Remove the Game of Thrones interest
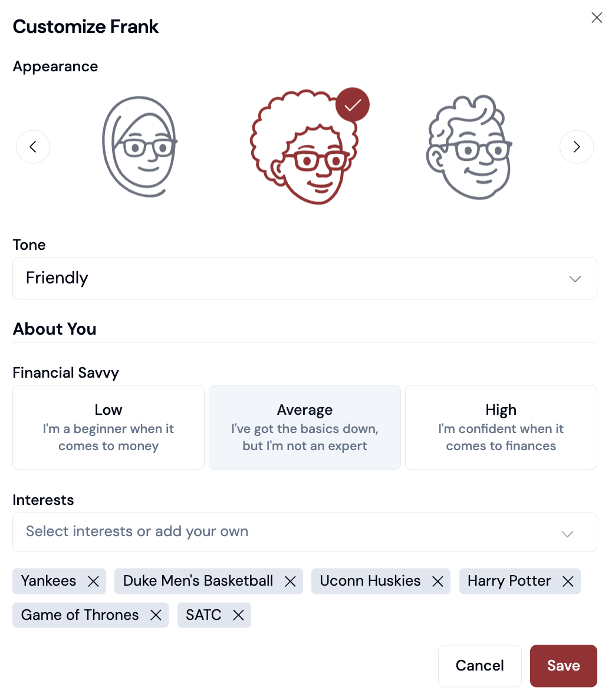Screen dimensions: 615x700 [156, 615]
